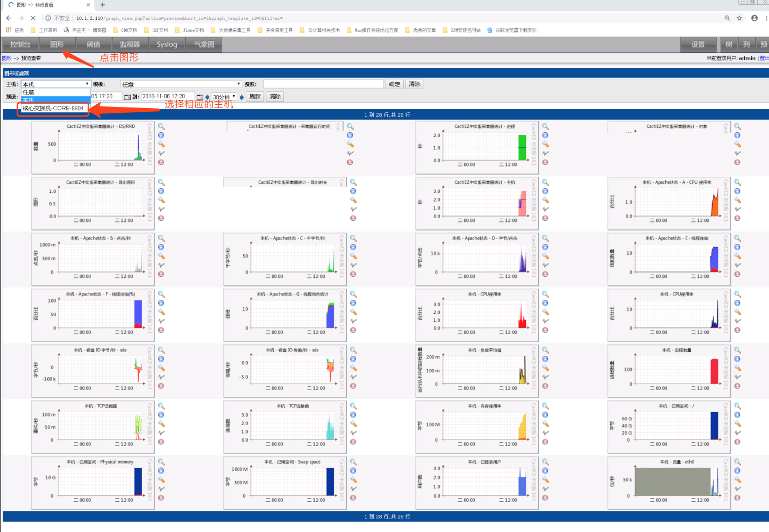Image resolution: width=769 pixels, height=532 pixels.
Task: Select 本机 in the host dropdown list
Action: click(55, 99)
